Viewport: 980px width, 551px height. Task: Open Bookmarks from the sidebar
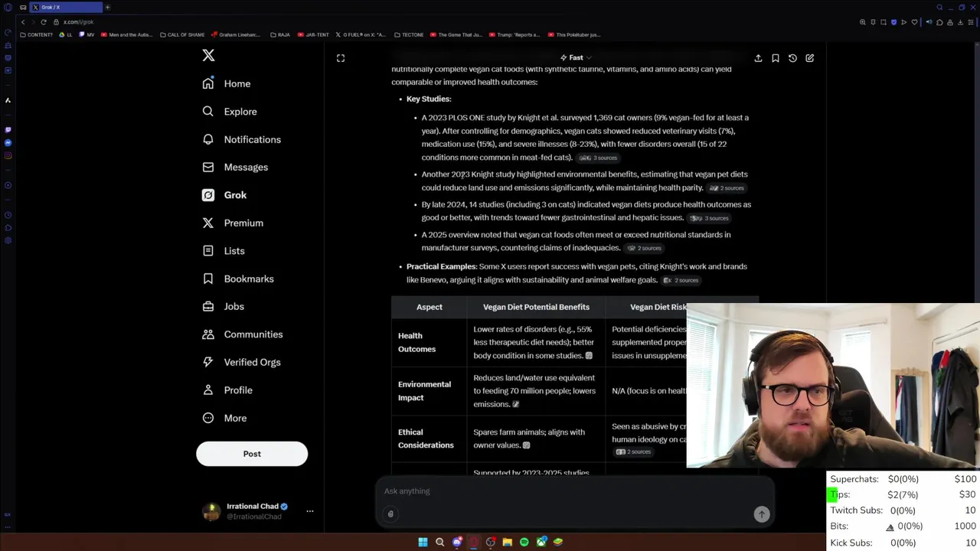point(238,279)
